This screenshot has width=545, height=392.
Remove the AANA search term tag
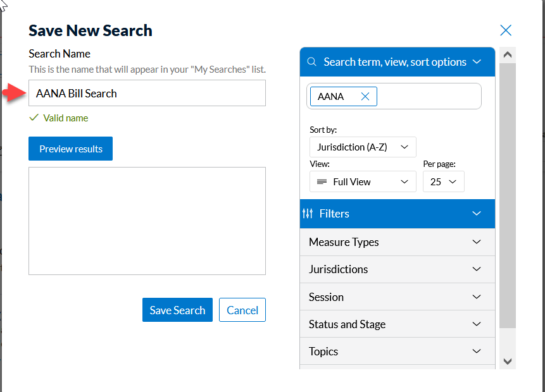pos(365,96)
